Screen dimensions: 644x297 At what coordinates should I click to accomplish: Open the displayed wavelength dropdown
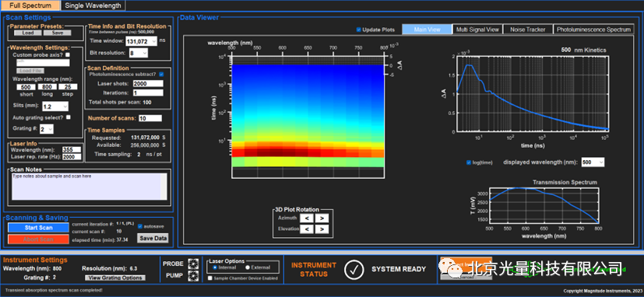pyautogui.click(x=593, y=162)
